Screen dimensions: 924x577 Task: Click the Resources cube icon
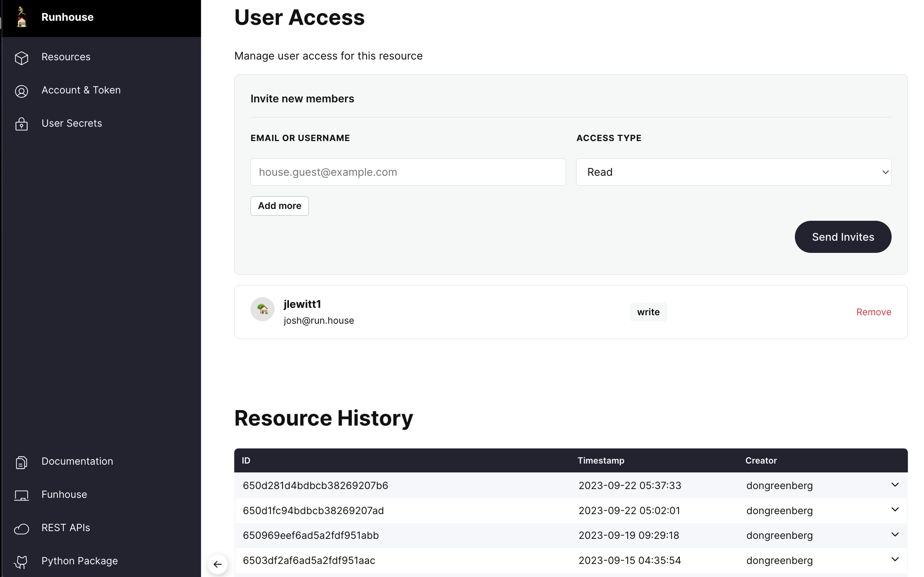coord(21,58)
